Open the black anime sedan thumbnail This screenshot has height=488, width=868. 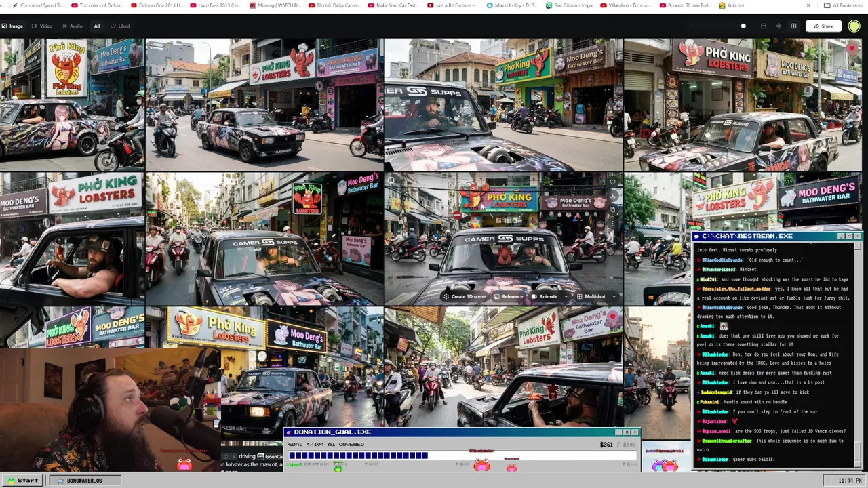tap(264, 104)
